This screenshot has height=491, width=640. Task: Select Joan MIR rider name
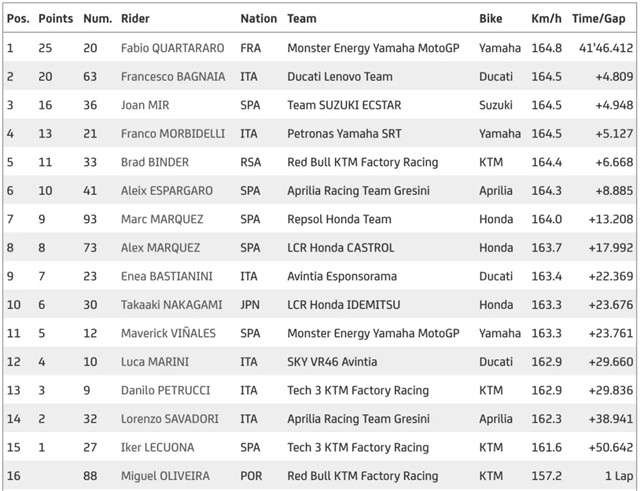[x=145, y=105]
